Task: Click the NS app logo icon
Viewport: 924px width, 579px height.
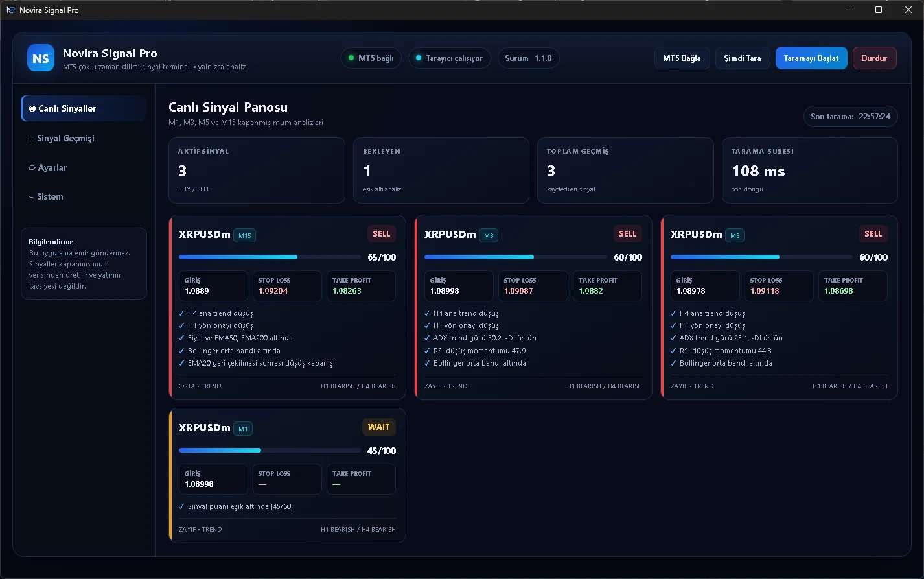Action: coord(41,58)
